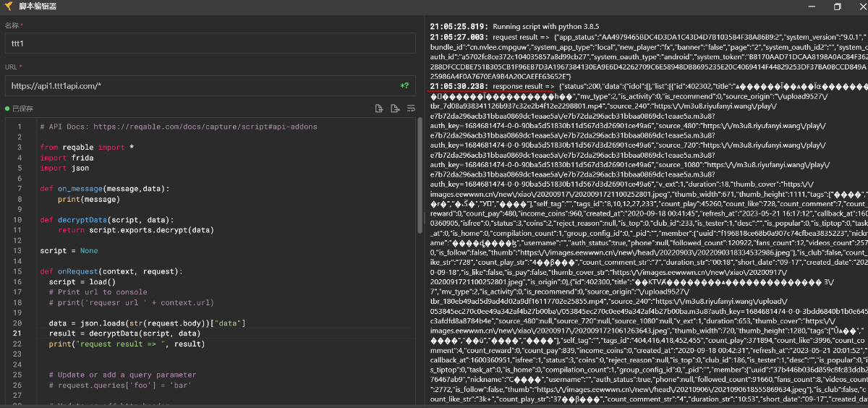This screenshot has height=408, width=868.
Task: Click the '# Update or add a query parameter' comment
Action: (x=122, y=375)
